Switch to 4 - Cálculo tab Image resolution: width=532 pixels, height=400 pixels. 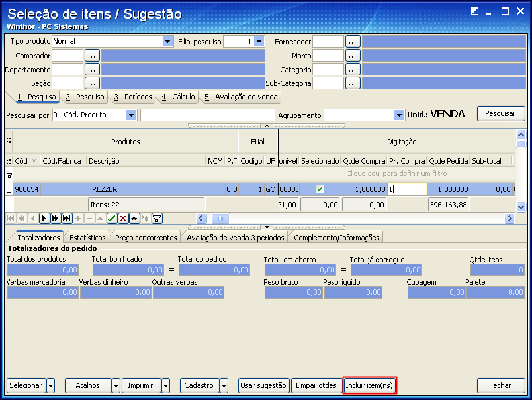click(x=178, y=97)
